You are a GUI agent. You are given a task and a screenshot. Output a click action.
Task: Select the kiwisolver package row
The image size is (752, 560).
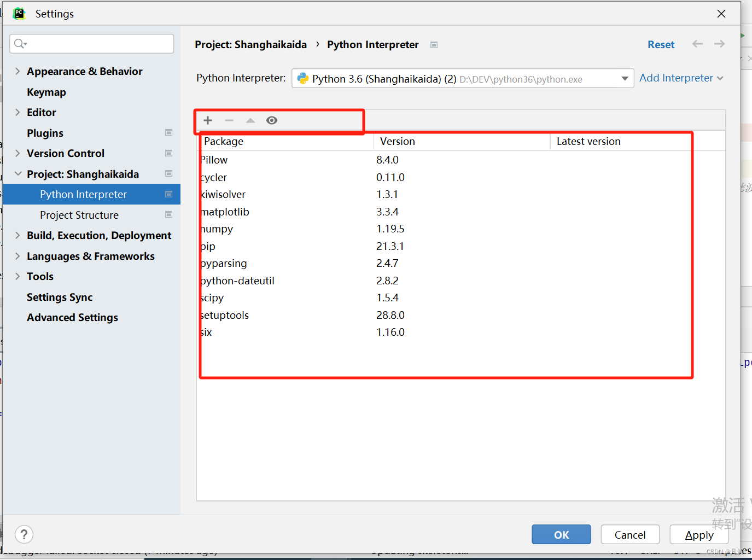[x=461, y=194]
